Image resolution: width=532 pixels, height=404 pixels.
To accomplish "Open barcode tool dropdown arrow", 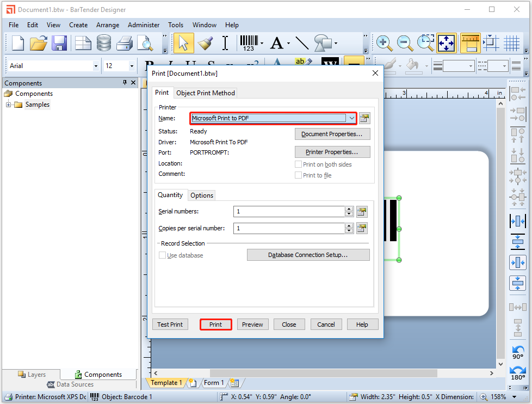I will [262, 44].
